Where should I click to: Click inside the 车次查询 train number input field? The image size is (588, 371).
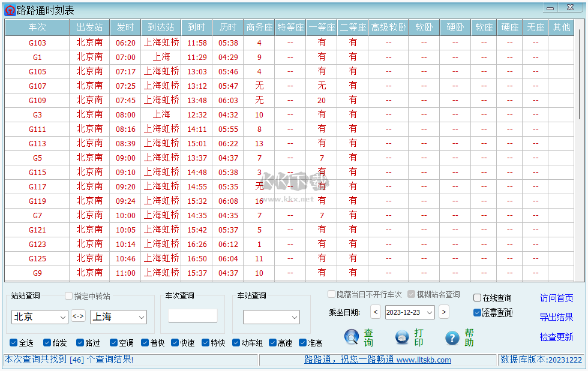(x=193, y=316)
